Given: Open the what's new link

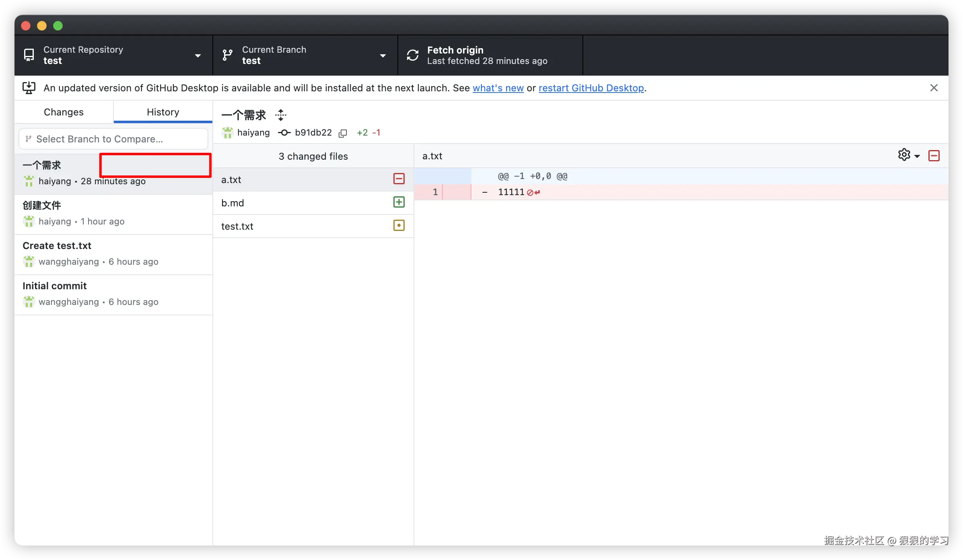Looking at the screenshot, I should coord(498,88).
